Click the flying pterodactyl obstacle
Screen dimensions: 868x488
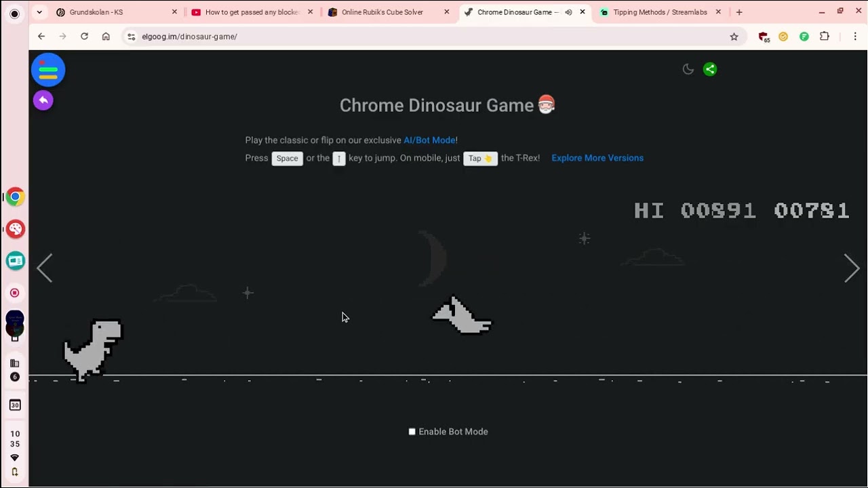tap(462, 315)
